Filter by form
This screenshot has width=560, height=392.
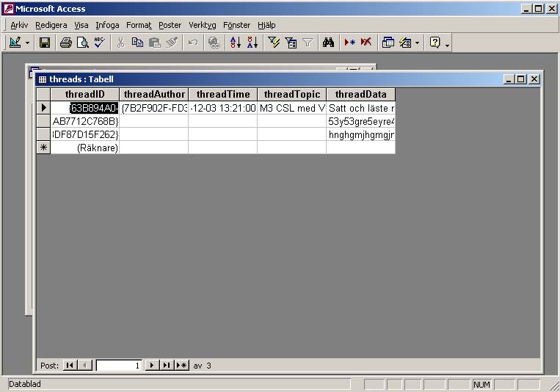[291, 43]
